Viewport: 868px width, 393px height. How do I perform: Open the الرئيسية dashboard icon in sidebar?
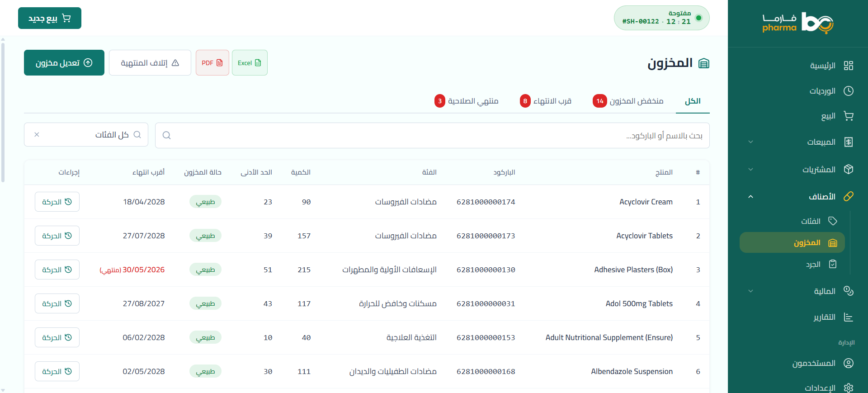(848, 66)
